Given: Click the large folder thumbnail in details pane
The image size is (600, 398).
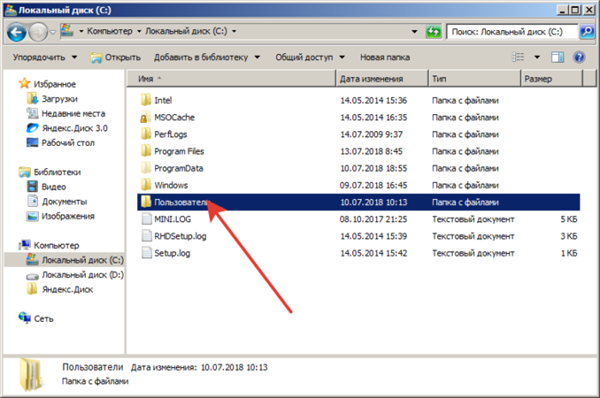Looking at the screenshot, I should (32, 375).
